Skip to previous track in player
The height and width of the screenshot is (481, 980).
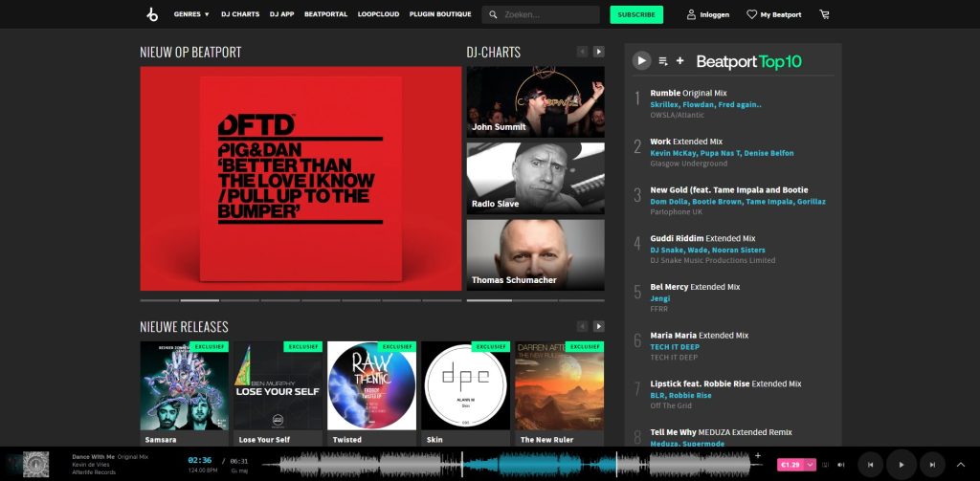pyautogui.click(x=870, y=465)
